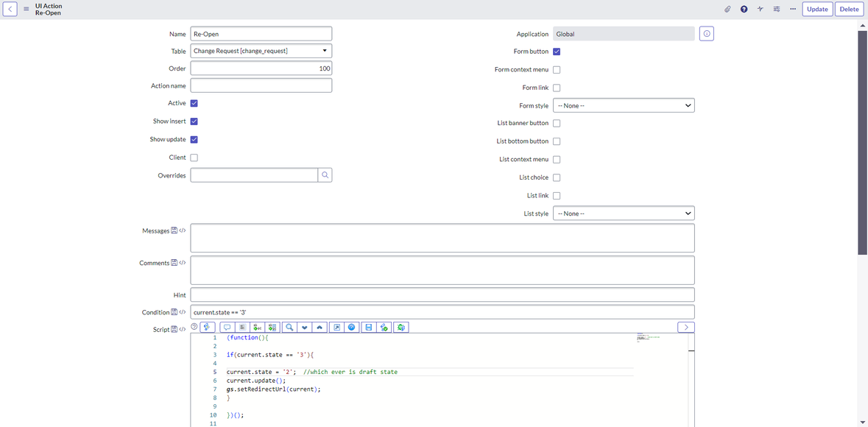Enable the List choice checkbox
868x427 pixels.
(x=557, y=177)
